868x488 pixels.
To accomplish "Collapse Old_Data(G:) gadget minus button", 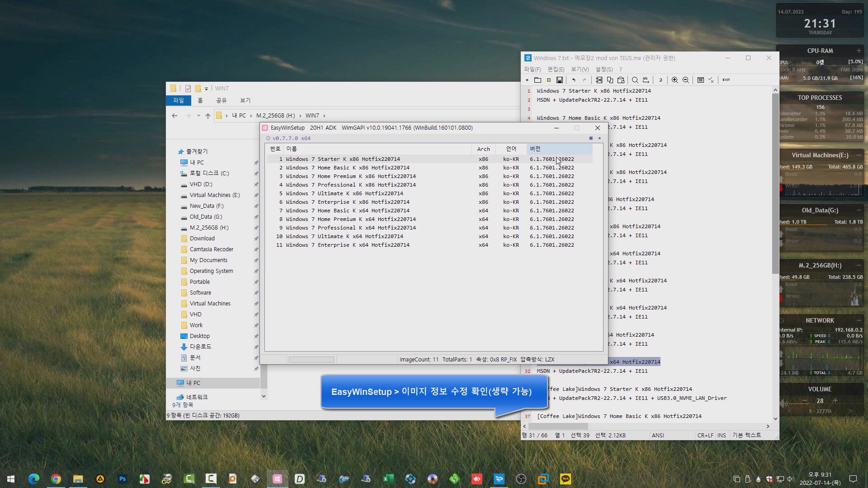I will 859,210.
